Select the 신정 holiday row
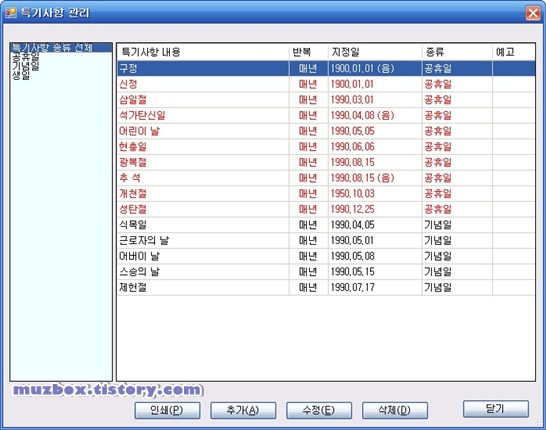Image resolution: width=546 pixels, height=430 pixels. 326,84
